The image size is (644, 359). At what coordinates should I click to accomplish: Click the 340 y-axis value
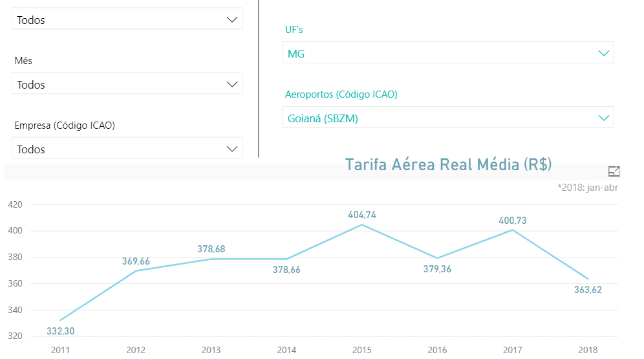pos(16,310)
